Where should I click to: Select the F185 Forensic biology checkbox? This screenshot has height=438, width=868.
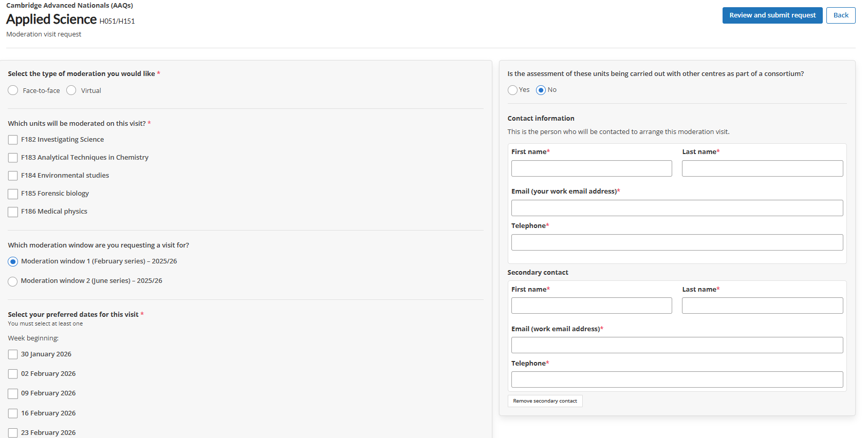pyautogui.click(x=13, y=194)
